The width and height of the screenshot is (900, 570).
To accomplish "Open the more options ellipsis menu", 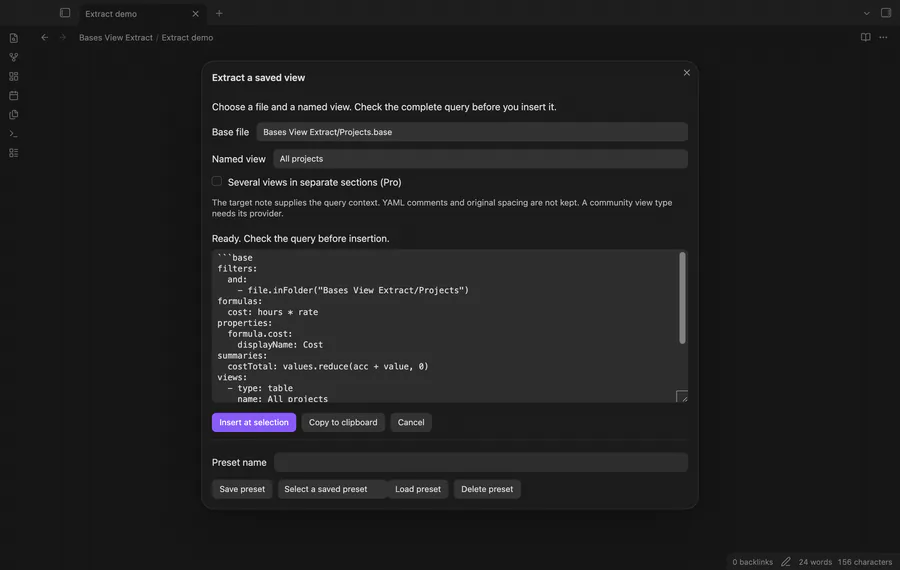I will [x=883, y=37].
